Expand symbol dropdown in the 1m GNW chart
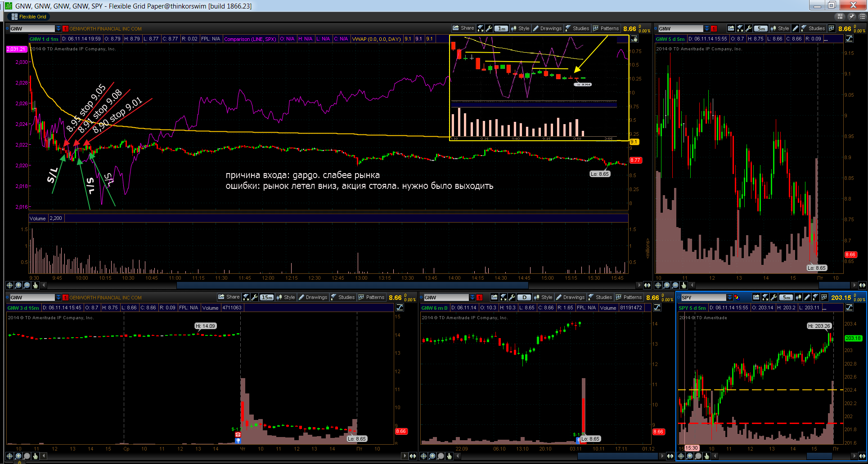The image size is (868, 464). (x=58, y=28)
